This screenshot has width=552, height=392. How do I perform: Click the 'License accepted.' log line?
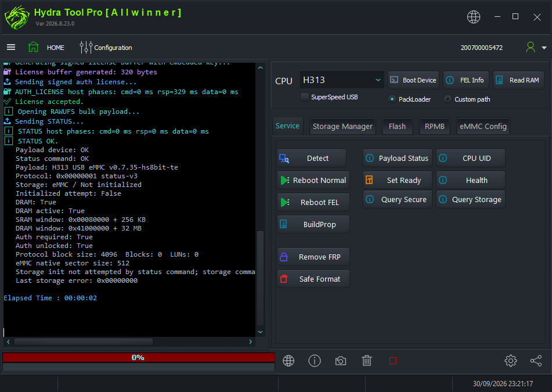pyautogui.click(x=49, y=102)
